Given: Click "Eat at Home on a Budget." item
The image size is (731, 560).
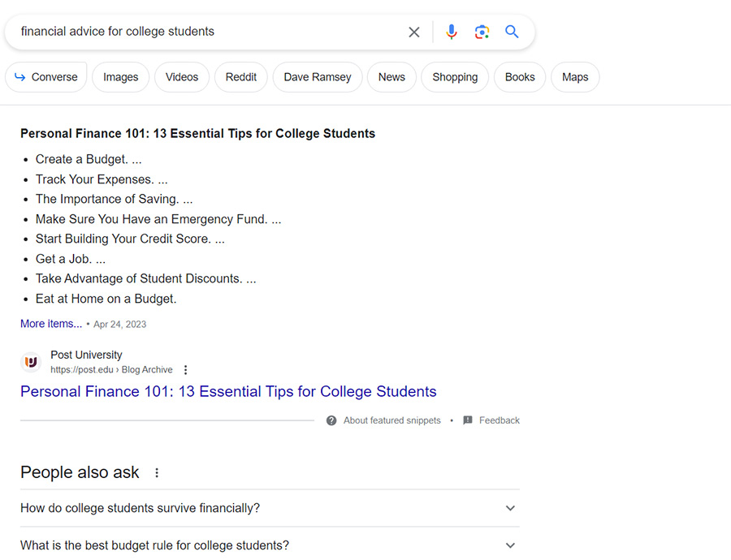Looking at the screenshot, I should coord(106,299).
